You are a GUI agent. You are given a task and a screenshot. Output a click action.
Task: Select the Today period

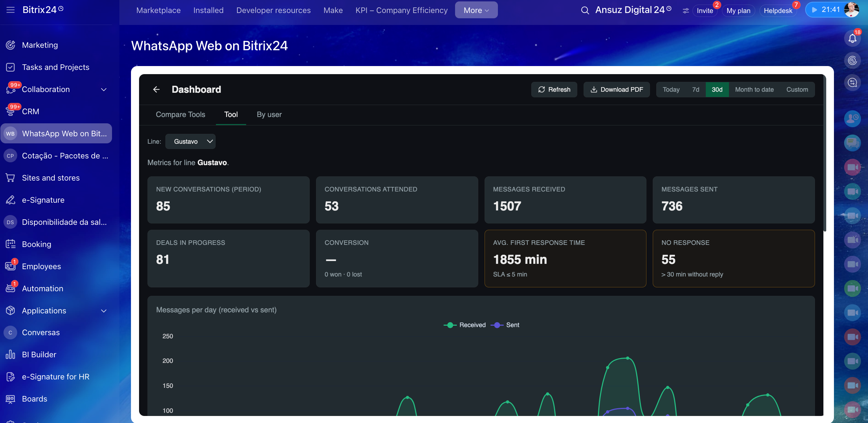pyautogui.click(x=671, y=90)
